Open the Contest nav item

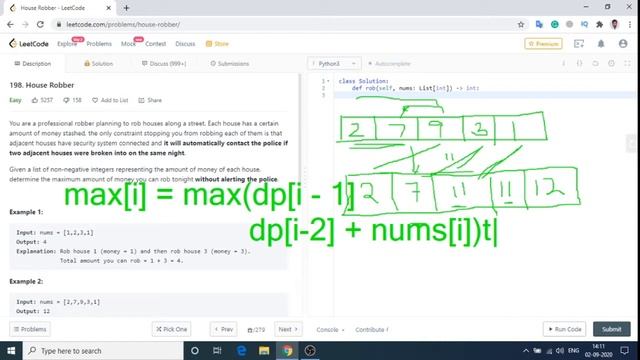point(156,44)
